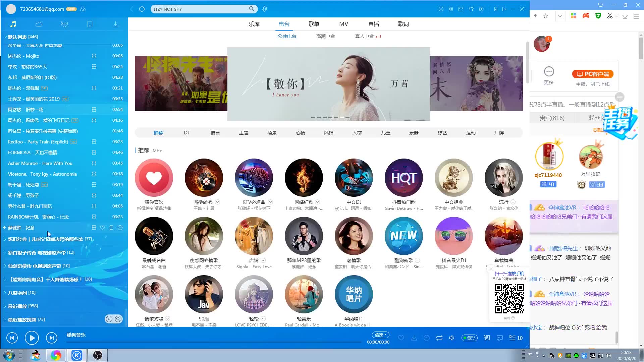Click the playback progress bar
The image size is (644, 362).
[x=214, y=342]
